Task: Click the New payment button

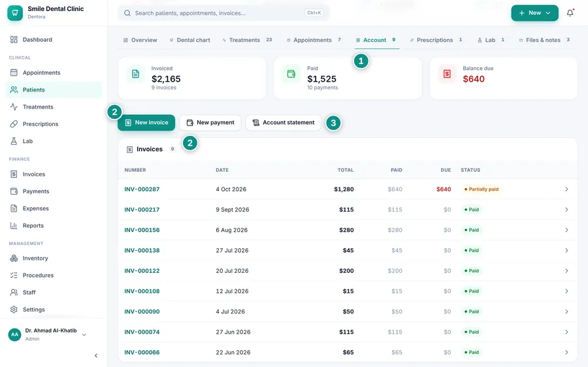Action: 210,123
